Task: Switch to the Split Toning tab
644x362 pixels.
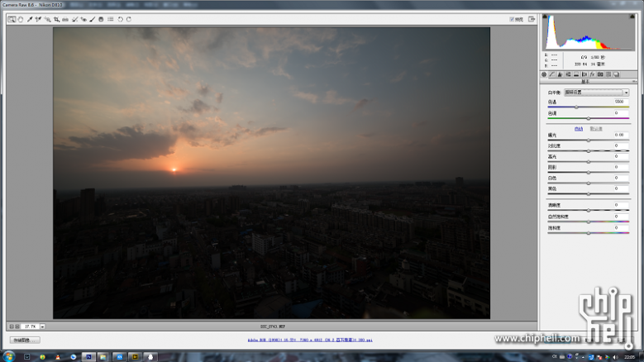Action: pyautogui.click(x=576, y=74)
